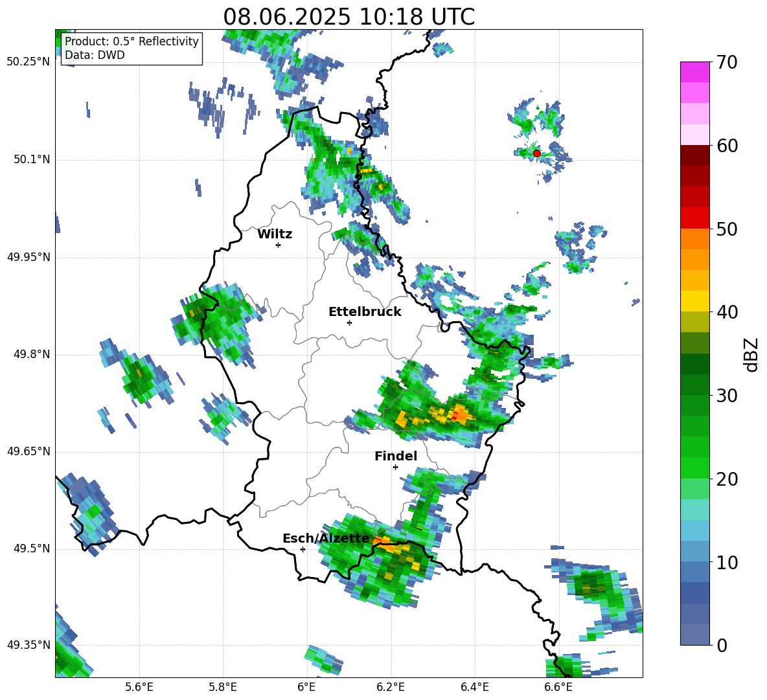Click the colorbar 50 tick label
The height and width of the screenshot is (700, 767).
727,229
